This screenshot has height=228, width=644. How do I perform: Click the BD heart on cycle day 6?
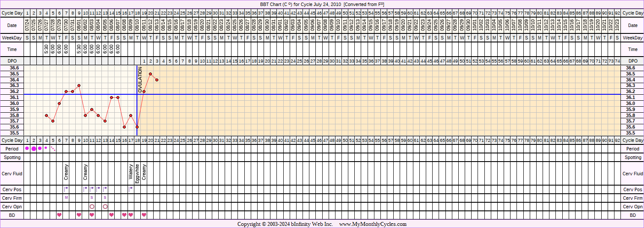coord(59,215)
